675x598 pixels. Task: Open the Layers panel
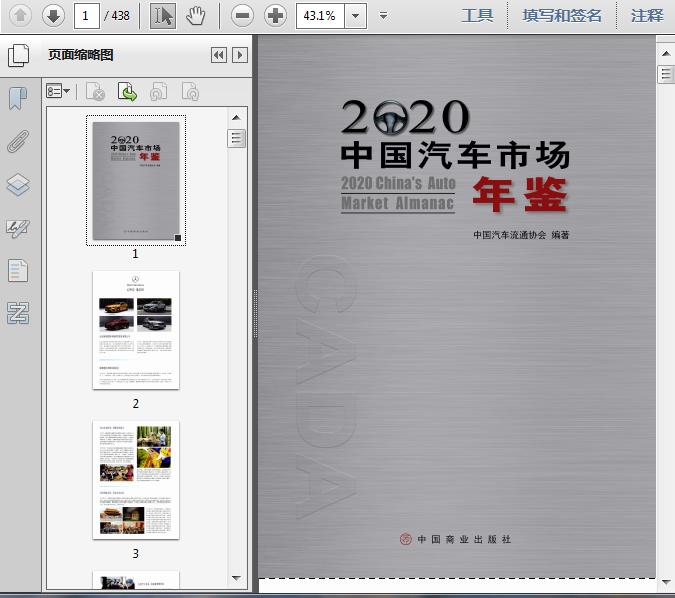(18, 185)
